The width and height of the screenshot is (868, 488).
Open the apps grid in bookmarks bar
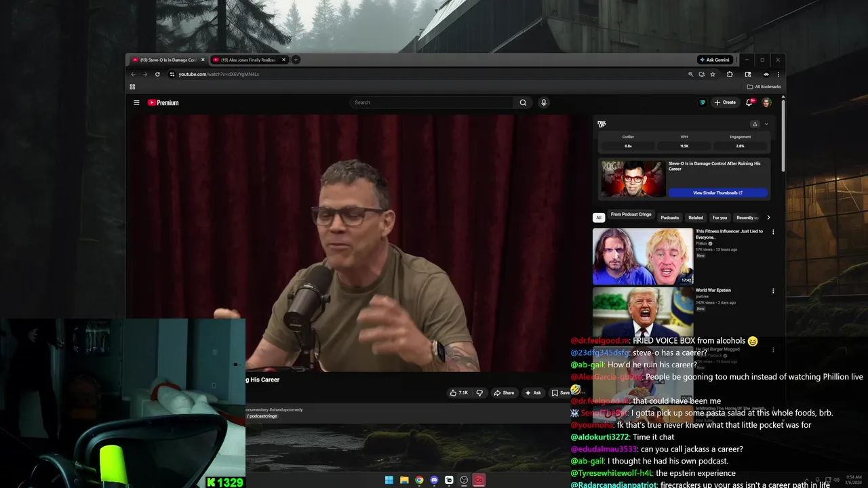132,87
